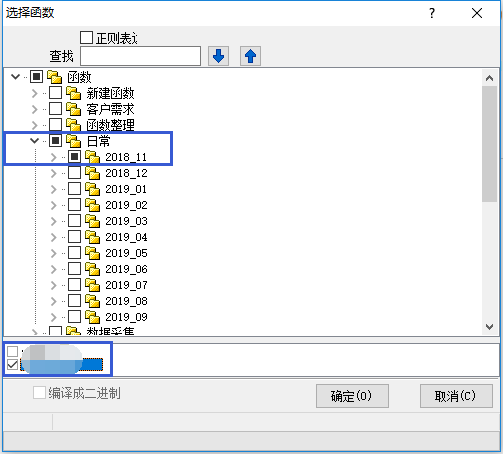The width and height of the screenshot is (503, 454).
Task: Collapse the 日常 folder node
Action: 35,141
